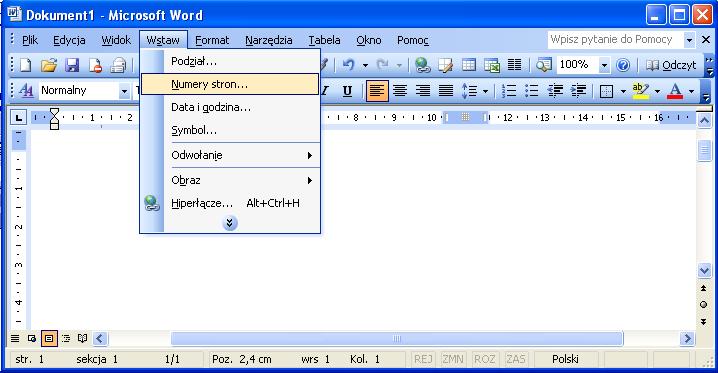The height and width of the screenshot is (373, 718).
Task: Open the Normalny style dropdown
Action: click(124, 91)
